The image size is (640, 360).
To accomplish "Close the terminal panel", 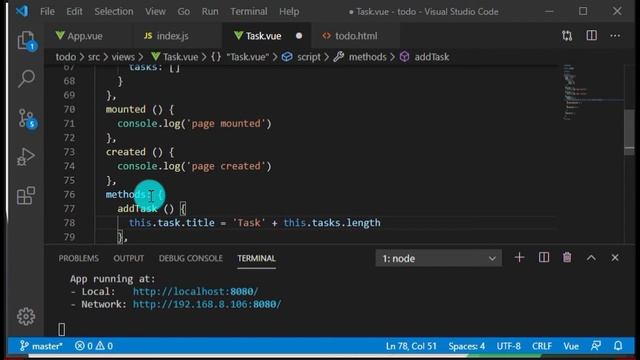I will (x=615, y=258).
